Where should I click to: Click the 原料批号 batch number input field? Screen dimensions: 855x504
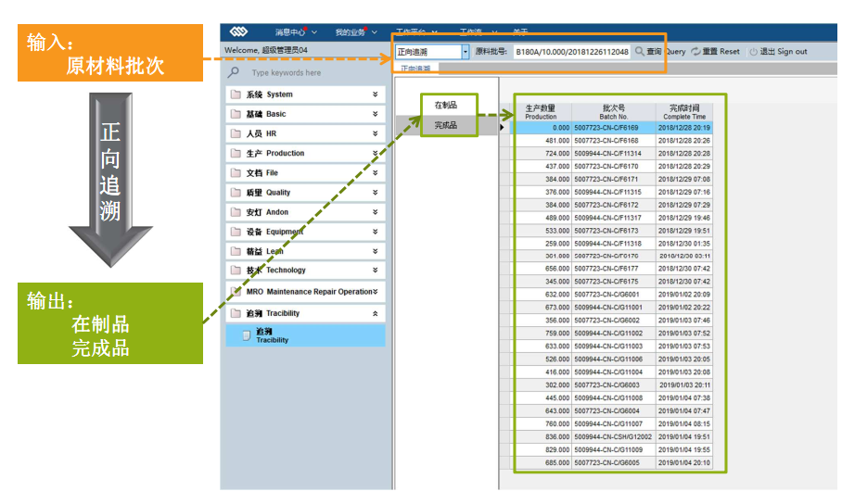click(x=571, y=52)
